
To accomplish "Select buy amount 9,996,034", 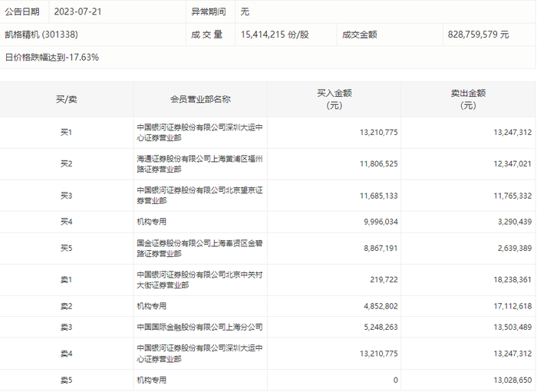I will (x=381, y=222).
